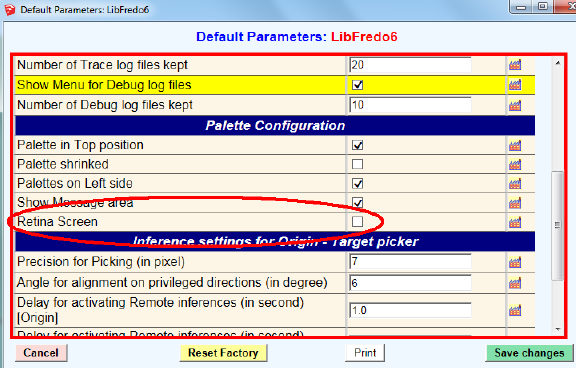Enable 'Palette shrinked' checkbox

(x=357, y=164)
